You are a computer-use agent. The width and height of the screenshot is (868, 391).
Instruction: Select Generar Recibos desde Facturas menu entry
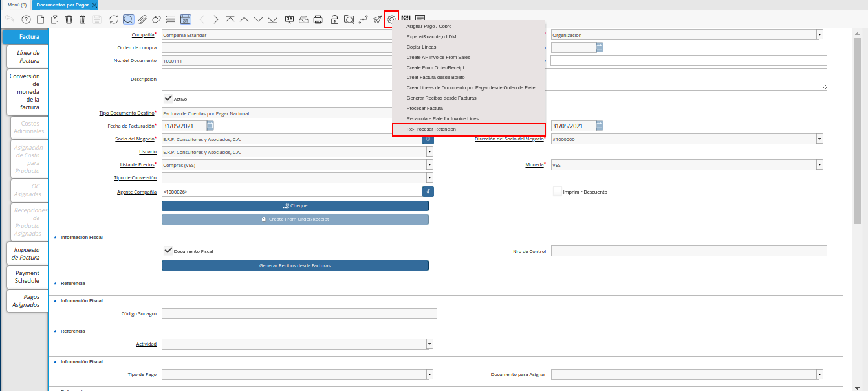point(469,98)
